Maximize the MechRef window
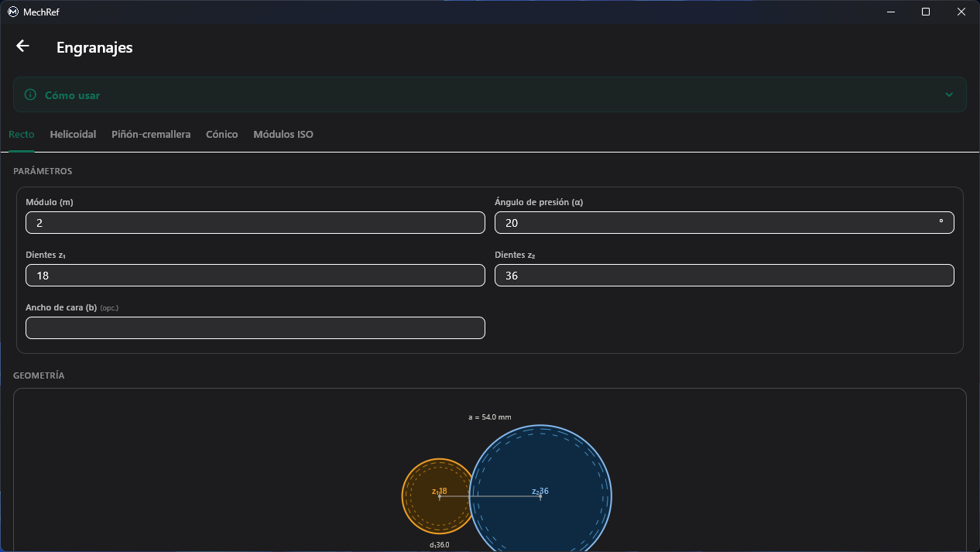The height and width of the screenshot is (552, 980). (x=926, y=12)
